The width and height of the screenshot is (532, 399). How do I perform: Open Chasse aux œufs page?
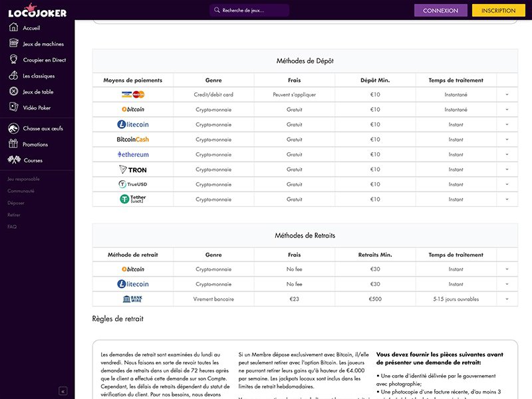[x=43, y=128]
